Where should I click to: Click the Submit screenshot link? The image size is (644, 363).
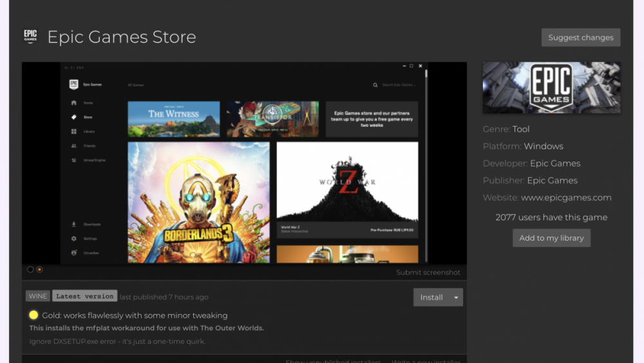428,272
